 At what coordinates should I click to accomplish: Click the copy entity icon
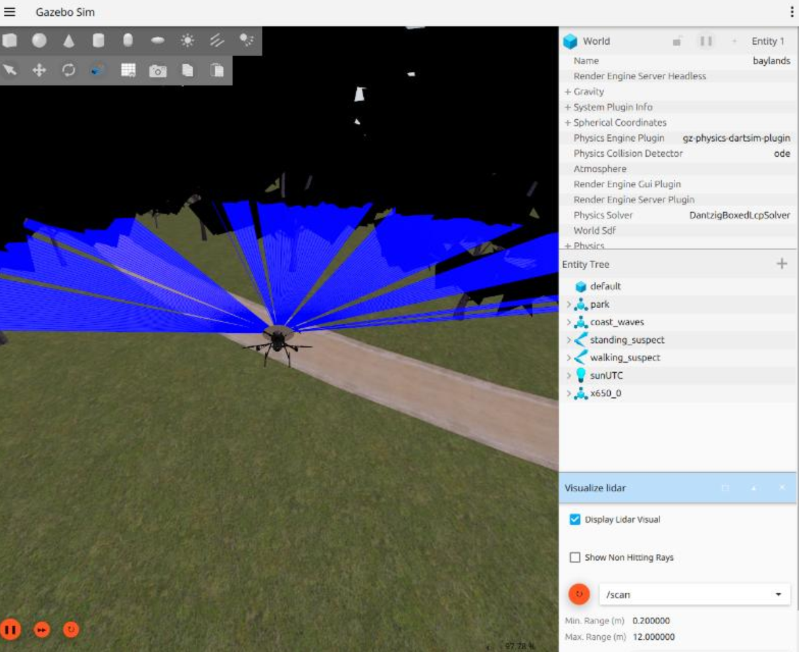coord(187,70)
